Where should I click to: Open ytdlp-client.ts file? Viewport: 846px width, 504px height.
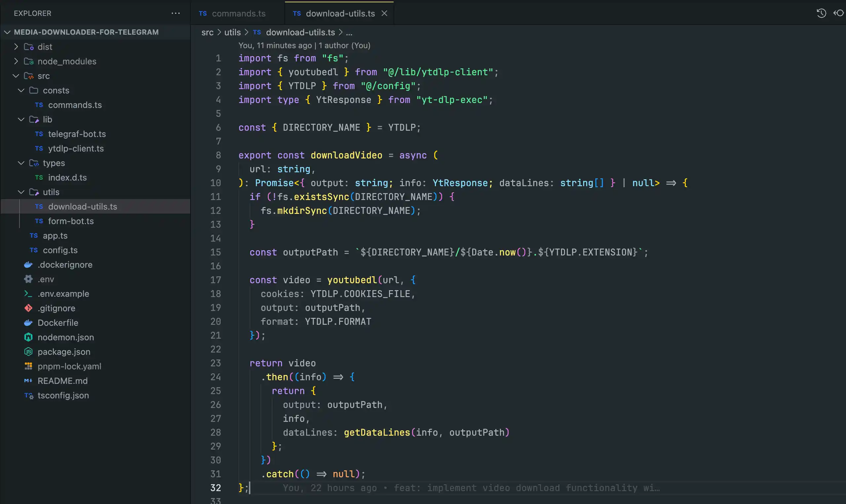[76, 149]
